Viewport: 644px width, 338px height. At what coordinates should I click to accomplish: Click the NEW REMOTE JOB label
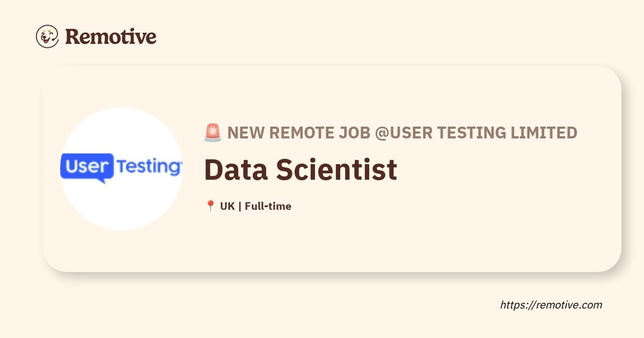pos(299,133)
